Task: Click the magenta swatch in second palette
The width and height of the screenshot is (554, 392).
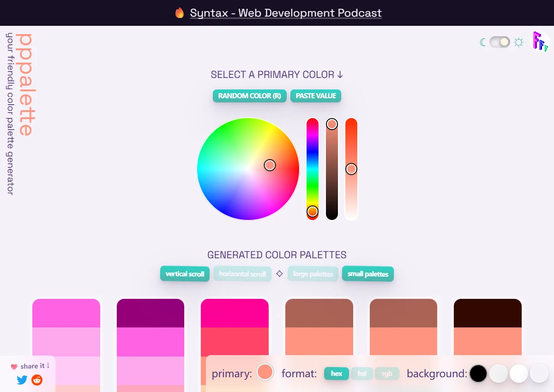Action: (x=151, y=342)
